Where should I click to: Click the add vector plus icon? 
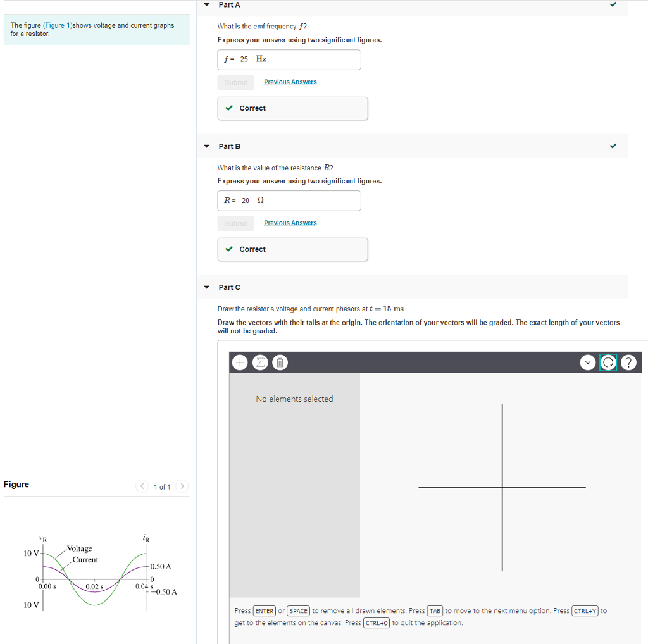click(239, 362)
